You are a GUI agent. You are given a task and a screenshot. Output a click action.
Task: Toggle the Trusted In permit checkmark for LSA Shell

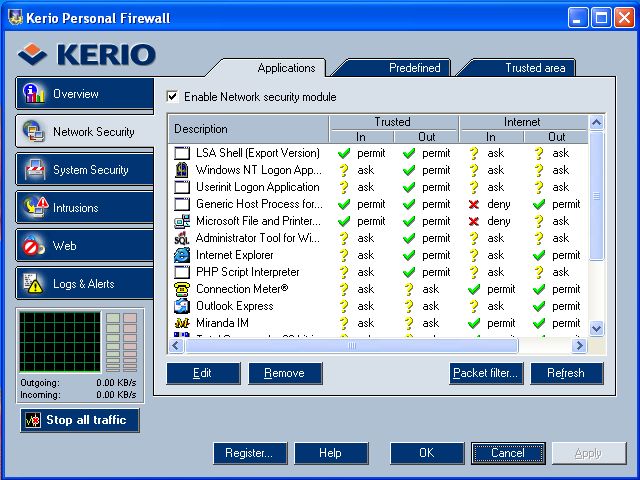coord(344,153)
